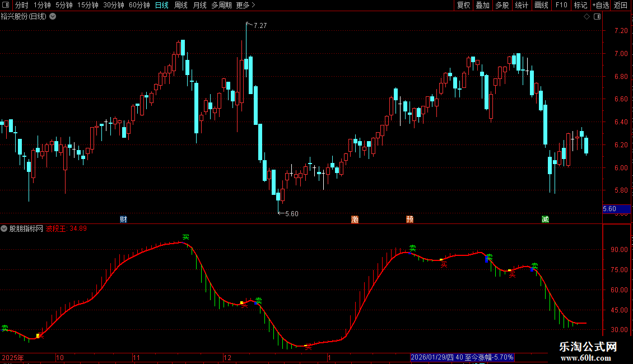Click the 减 reduction marker
Viewport: 633px width, 364px height.
pyautogui.click(x=546, y=219)
